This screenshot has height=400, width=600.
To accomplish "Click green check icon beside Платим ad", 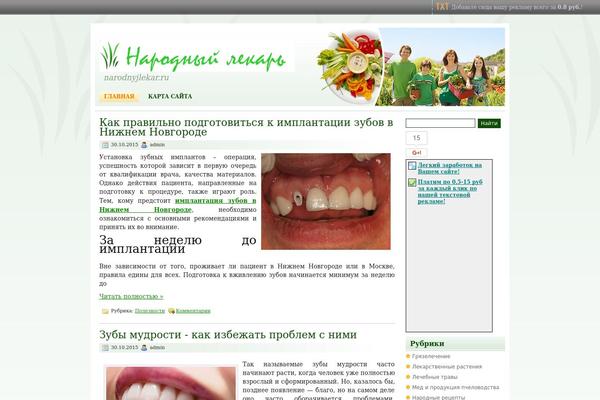I will pos(412,183).
